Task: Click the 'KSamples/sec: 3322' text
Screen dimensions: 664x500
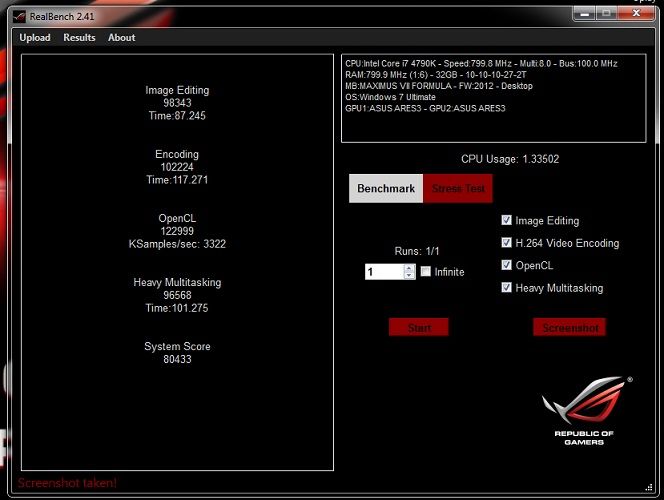Action: tap(177, 244)
